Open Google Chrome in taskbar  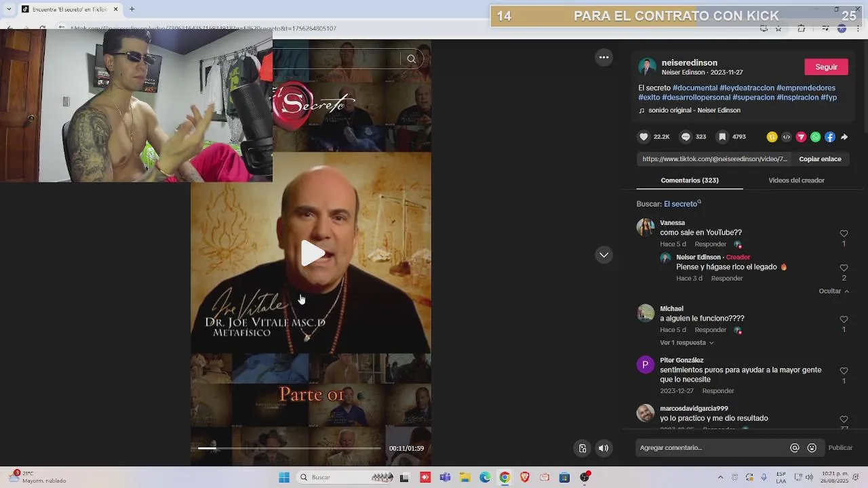coord(505,477)
